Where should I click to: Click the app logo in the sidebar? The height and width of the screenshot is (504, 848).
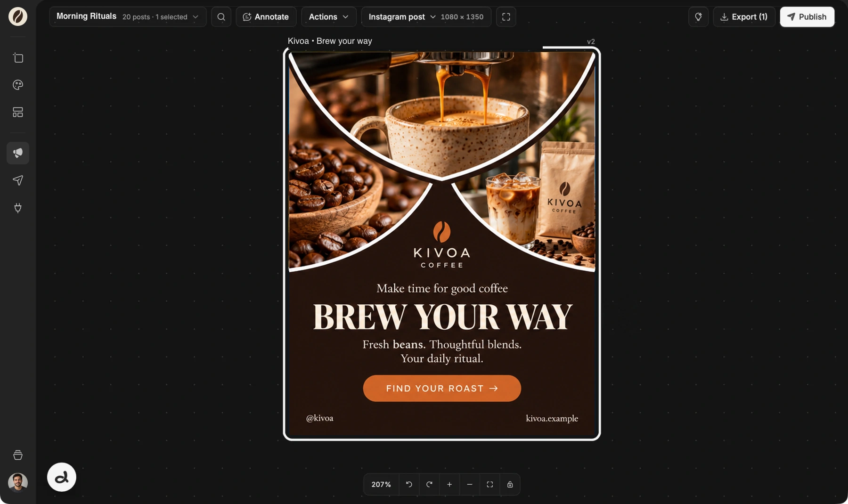pos(18,16)
